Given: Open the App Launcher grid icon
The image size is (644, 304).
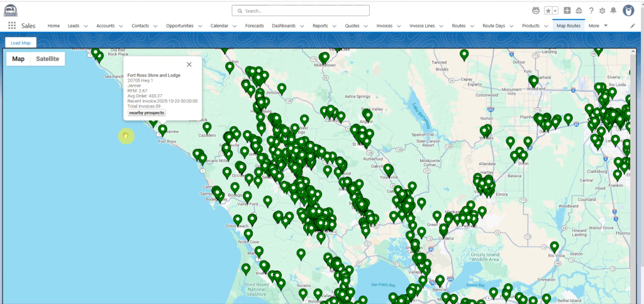Looking at the screenshot, I should (12, 25).
